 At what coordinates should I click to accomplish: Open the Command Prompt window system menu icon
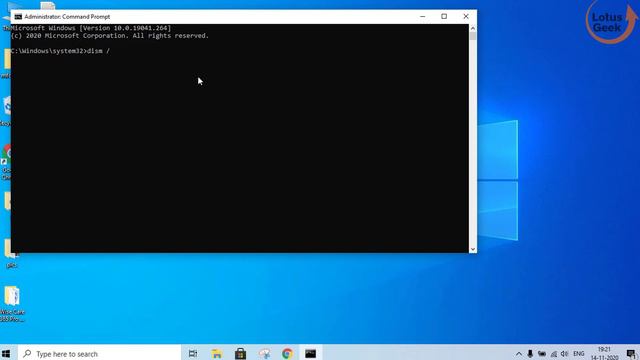[18, 17]
